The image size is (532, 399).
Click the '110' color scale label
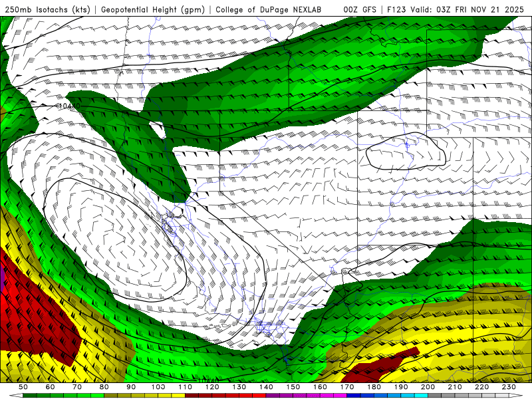pyautogui.click(x=185, y=387)
